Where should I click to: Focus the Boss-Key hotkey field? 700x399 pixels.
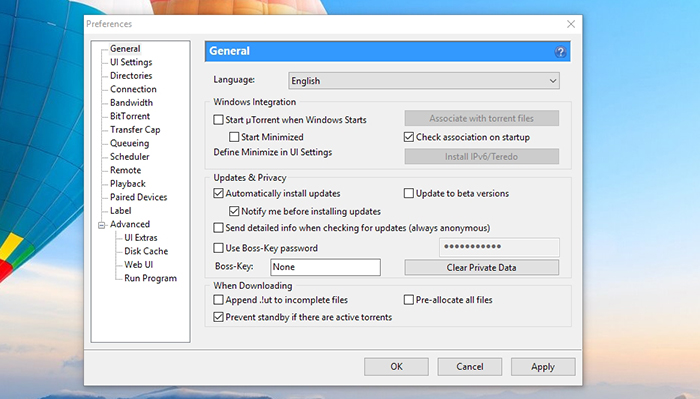click(x=325, y=267)
